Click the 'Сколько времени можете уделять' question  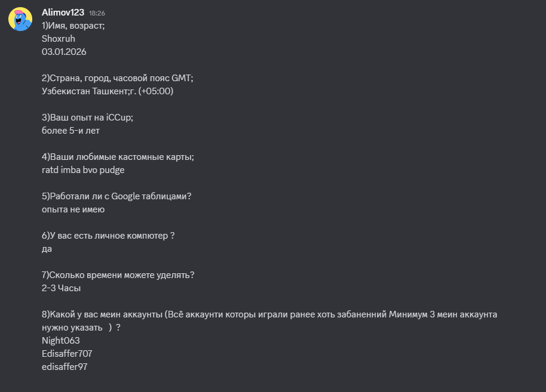pos(118,275)
